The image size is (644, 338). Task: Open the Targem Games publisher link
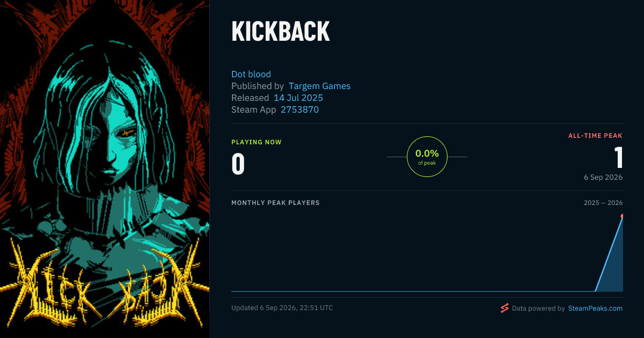pyautogui.click(x=319, y=86)
